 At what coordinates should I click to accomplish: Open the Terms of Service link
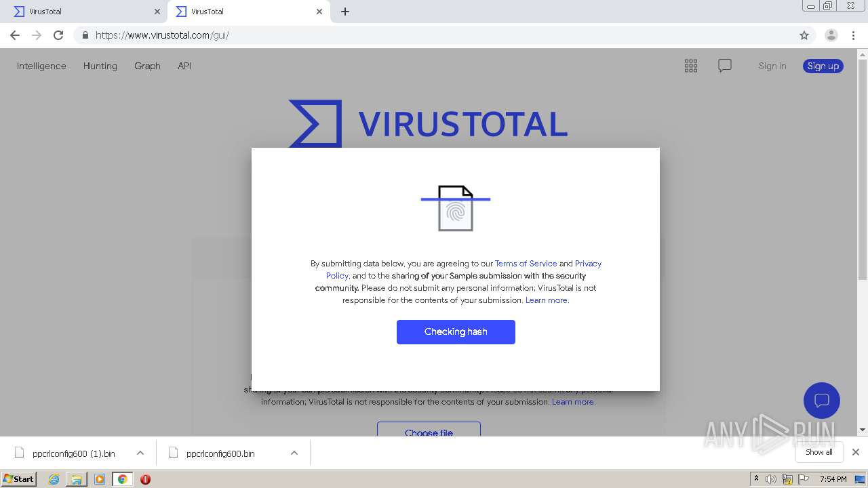(x=526, y=264)
